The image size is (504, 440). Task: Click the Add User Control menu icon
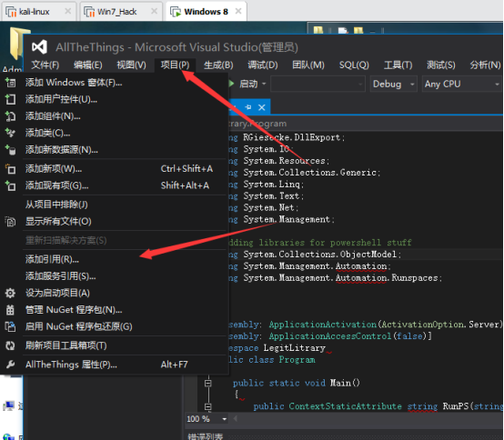[10, 99]
